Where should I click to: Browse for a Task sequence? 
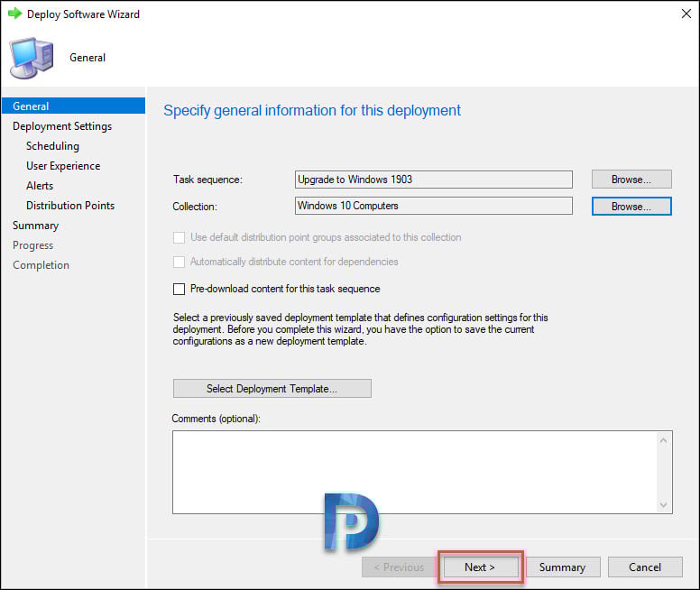[631, 180]
